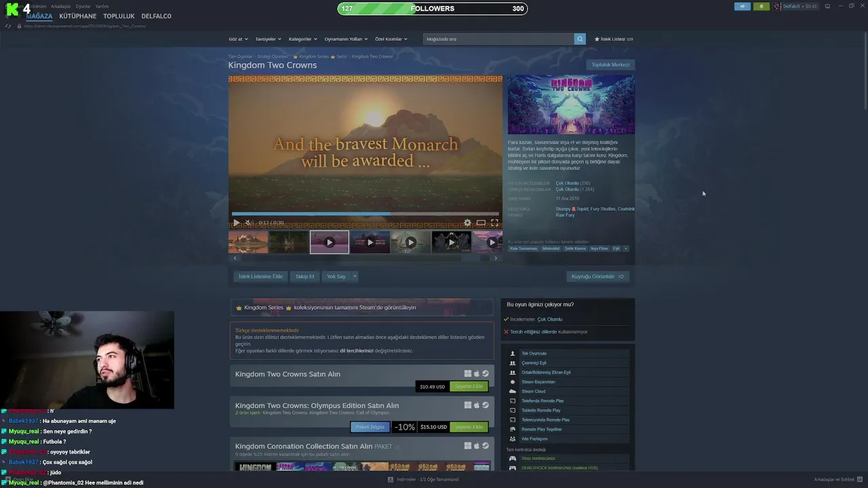Expand the Özel Kısımlar dropdown
The height and width of the screenshot is (488, 868).
(x=391, y=39)
